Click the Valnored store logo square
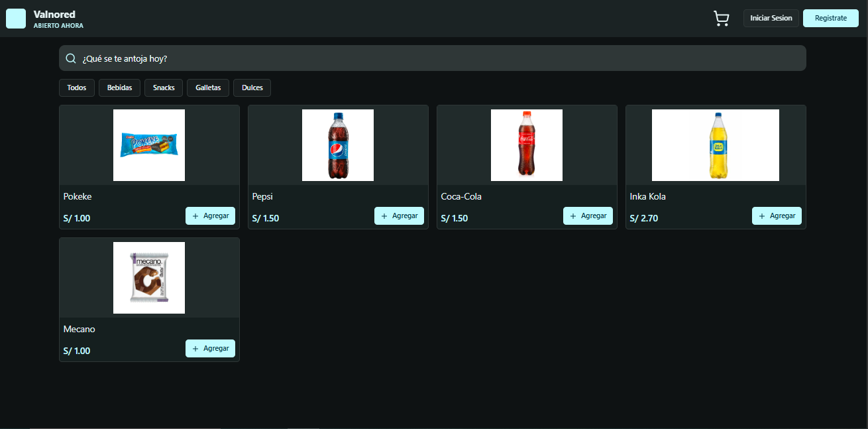The image size is (868, 429). point(16,19)
